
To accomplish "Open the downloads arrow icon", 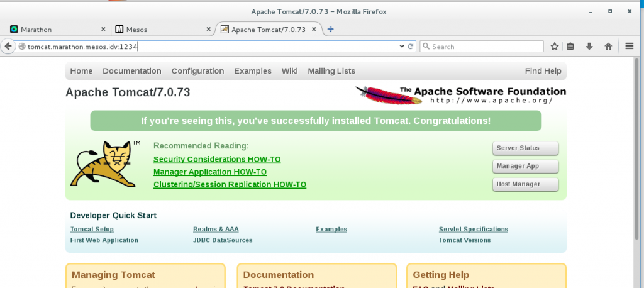I will point(589,47).
